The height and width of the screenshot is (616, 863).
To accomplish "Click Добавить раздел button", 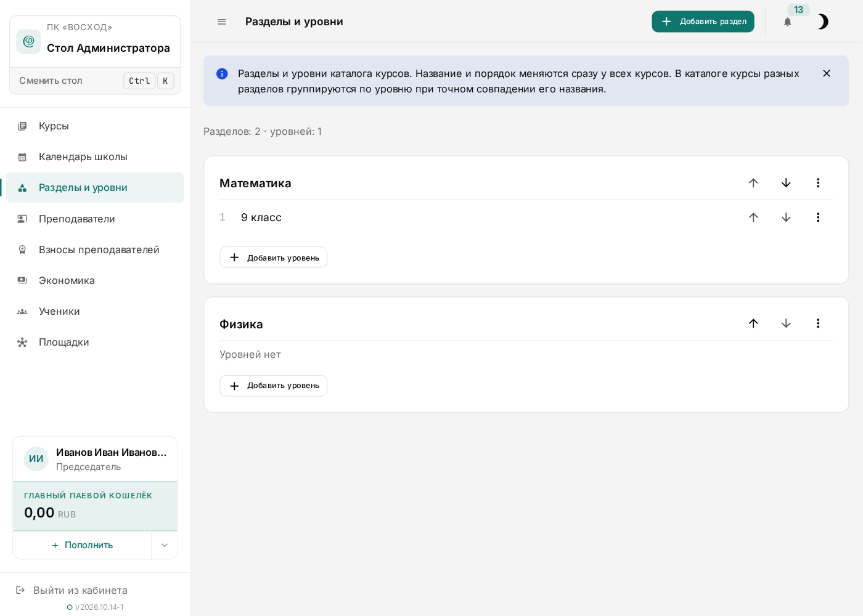I will pos(703,22).
